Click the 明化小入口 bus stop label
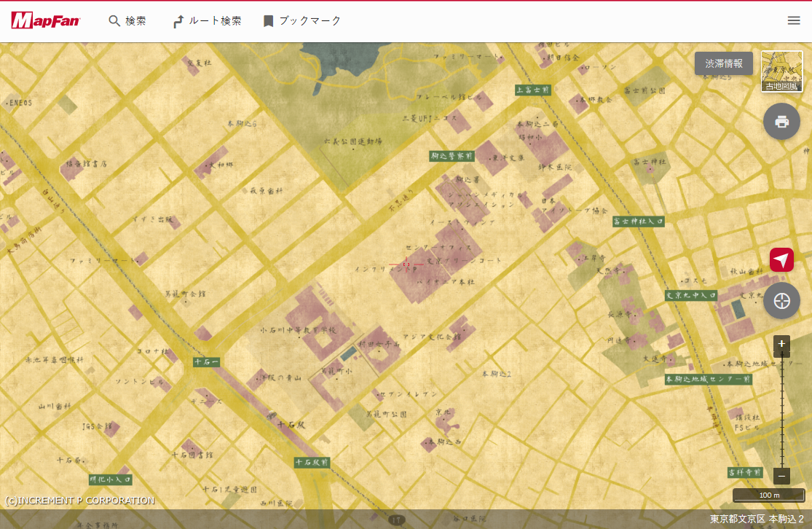This screenshot has height=529, width=812. [x=110, y=479]
